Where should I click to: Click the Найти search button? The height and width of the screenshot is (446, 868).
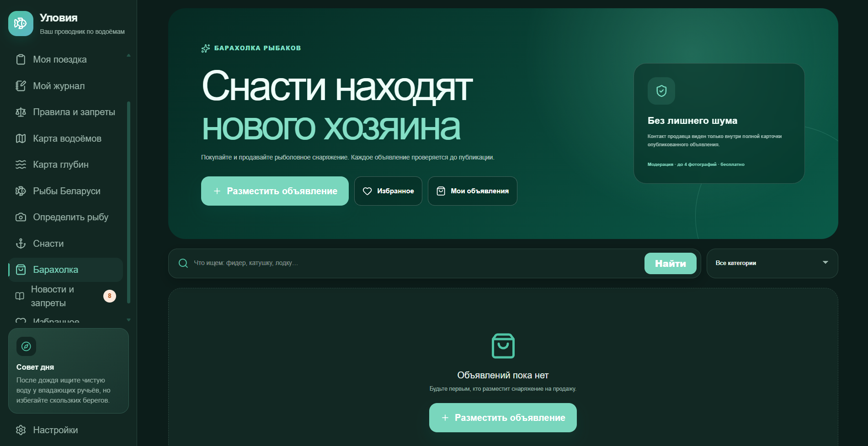[x=670, y=263]
